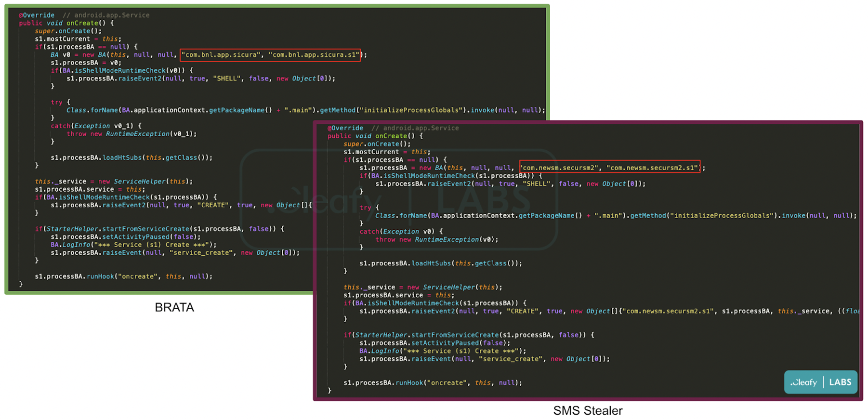Screen dimensions: 868x419
Task: Click the SMS Stealer caption under purple panel
Action: [588, 411]
